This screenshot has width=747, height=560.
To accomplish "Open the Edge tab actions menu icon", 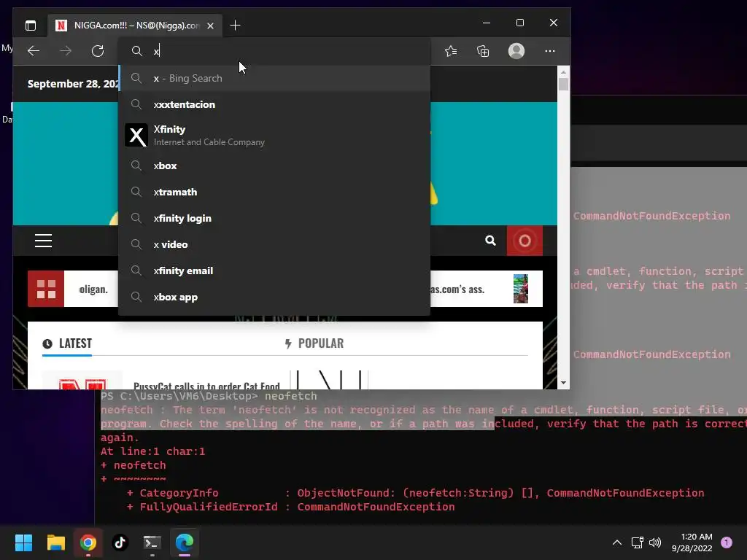I will [31, 26].
